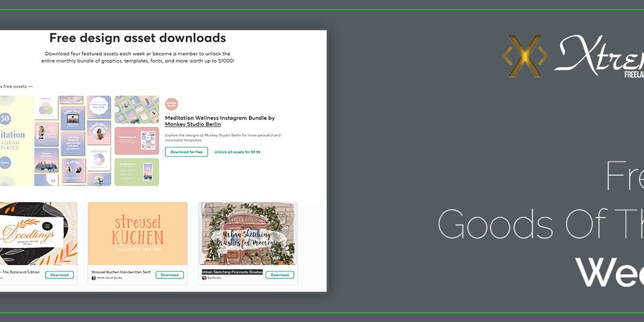Click the Monkey Studio round logo avatar
644x322 pixels.
click(172, 105)
